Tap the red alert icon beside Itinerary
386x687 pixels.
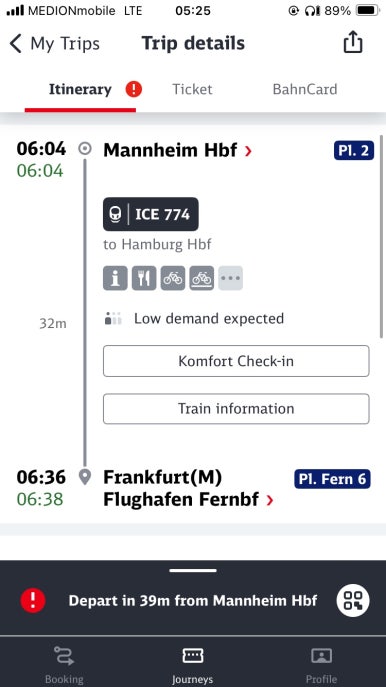tap(134, 89)
